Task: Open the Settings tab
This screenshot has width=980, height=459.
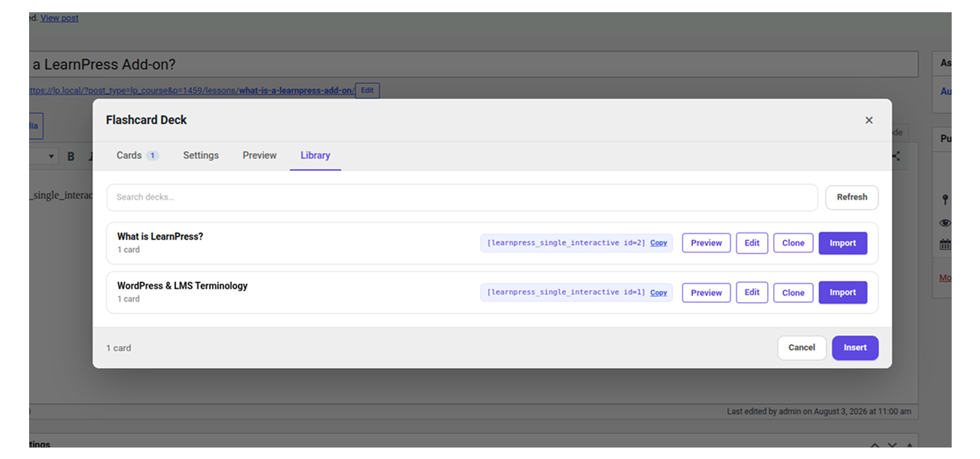Action: [201, 155]
